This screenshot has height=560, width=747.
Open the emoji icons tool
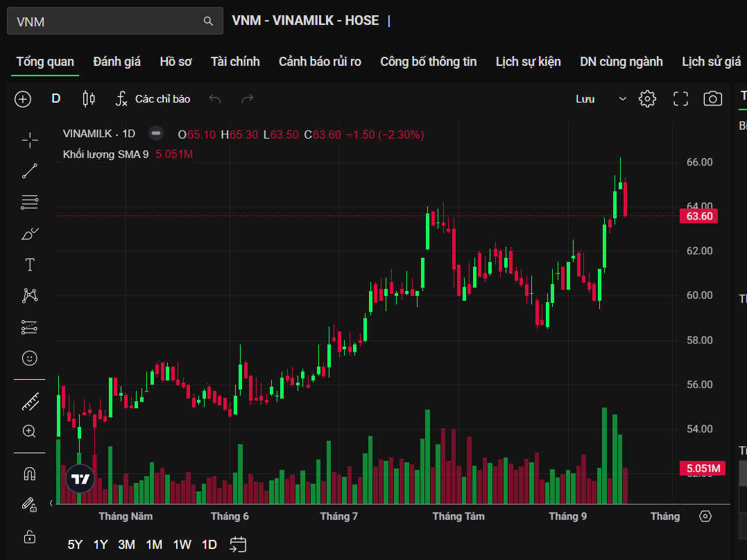[30, 358]
